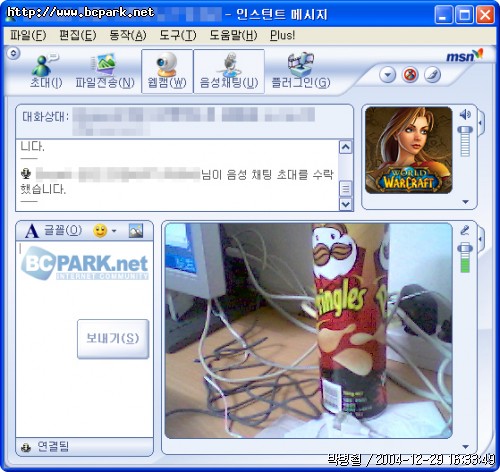Open the Tools (도구) menu

pyautogui.click(x=178, y=35)
